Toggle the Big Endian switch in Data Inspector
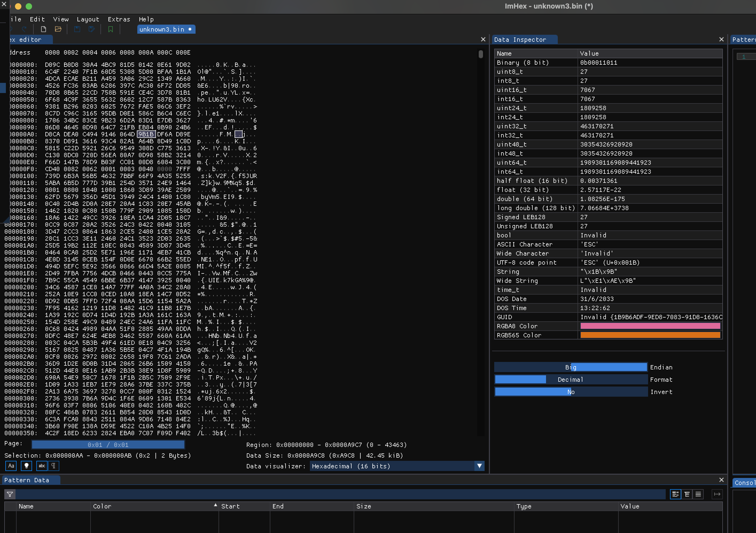This screenshot has height=533, width=756. click(571, 367)
